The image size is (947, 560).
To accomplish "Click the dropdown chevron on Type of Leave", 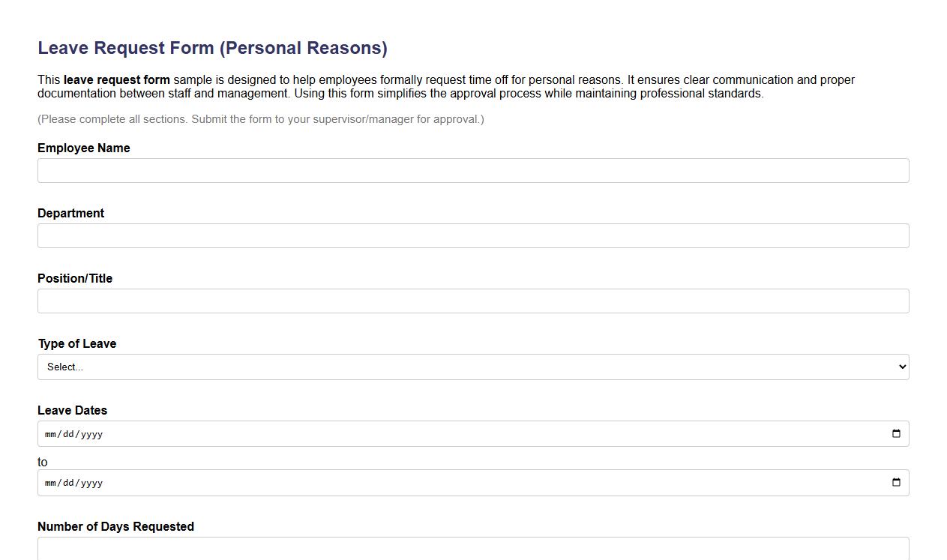I will (900, 367).
